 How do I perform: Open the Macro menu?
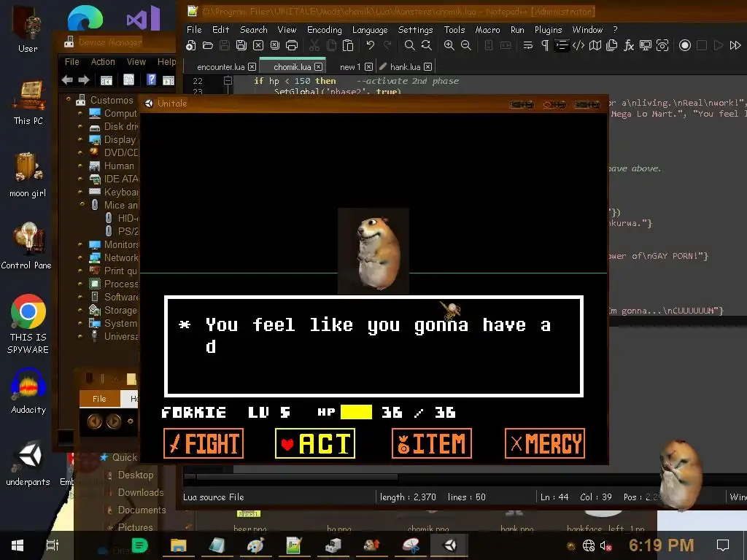[x=487, y=29]
